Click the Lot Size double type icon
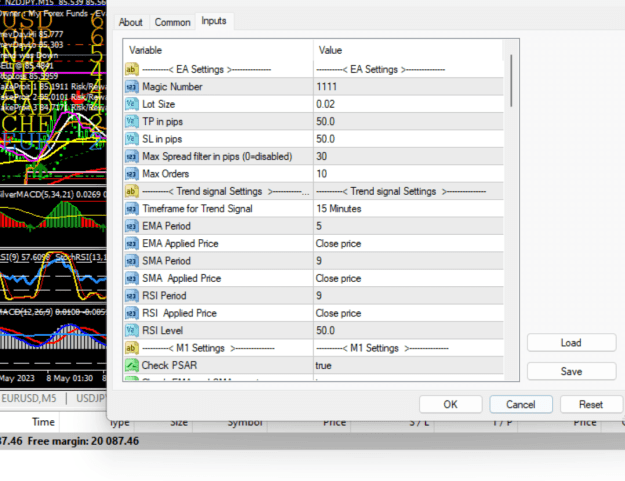 [x=132, y=104]
